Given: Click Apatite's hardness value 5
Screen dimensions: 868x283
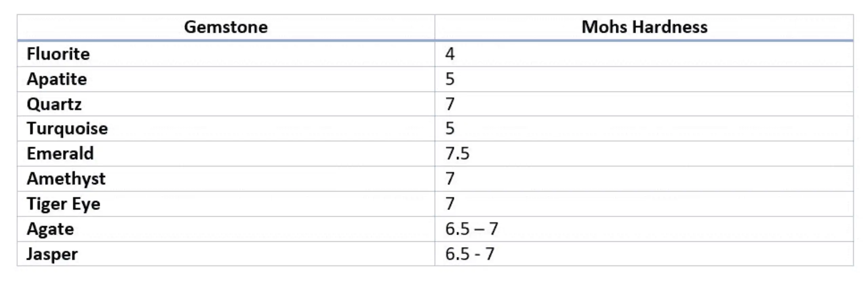Looking at the screenshot, I should click(450, 79).
